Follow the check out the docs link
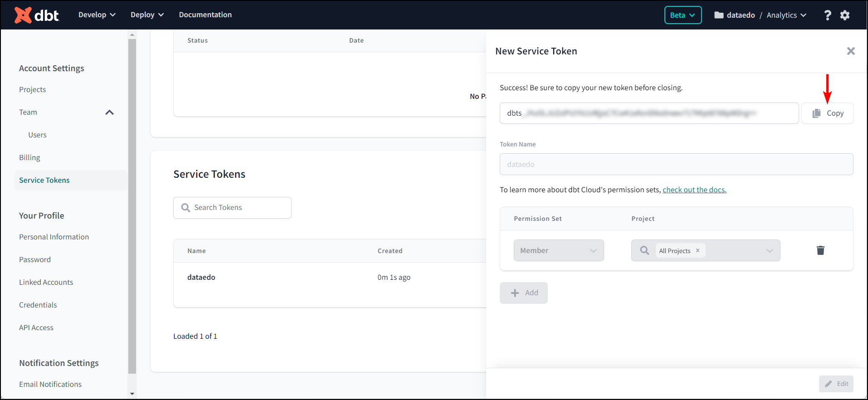This screenshot has width=868, height=400. tap(694, 190)
